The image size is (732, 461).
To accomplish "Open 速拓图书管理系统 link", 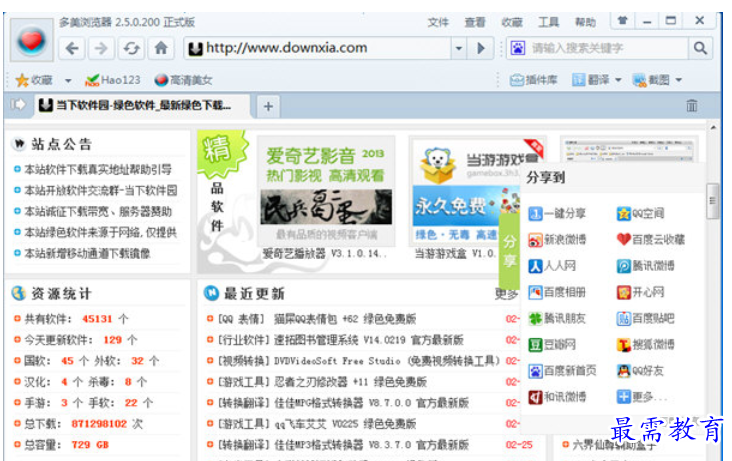I will (368, 340).
